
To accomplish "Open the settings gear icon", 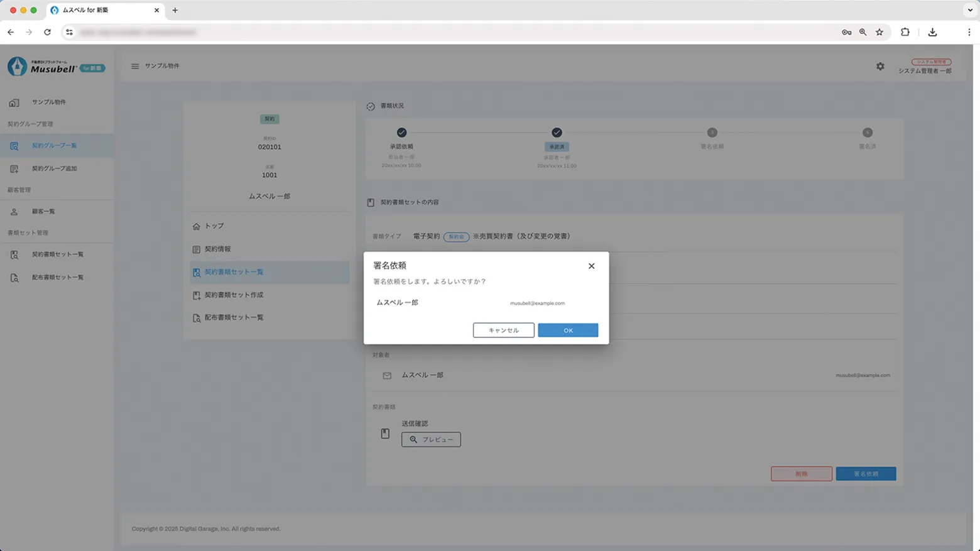I will click(x=880, y=67).
